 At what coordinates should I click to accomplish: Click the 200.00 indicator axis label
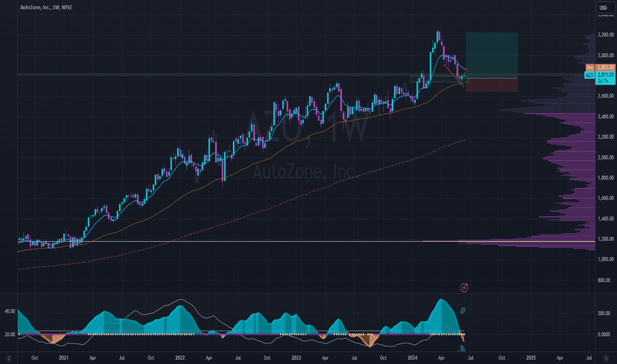tap(604, 314)
